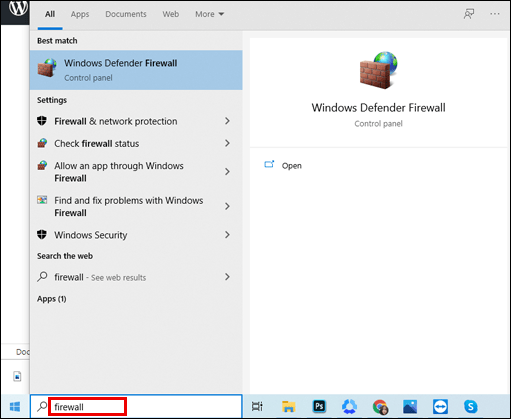Click the magnifier icon beside firewall web result
Screen dimensions: 511x419
pyautogui.click(x=42, y=277)
